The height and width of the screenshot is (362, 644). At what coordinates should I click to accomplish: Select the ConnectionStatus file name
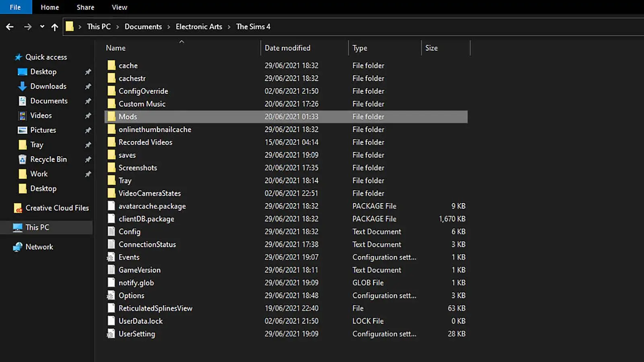[x=147, y=245]
